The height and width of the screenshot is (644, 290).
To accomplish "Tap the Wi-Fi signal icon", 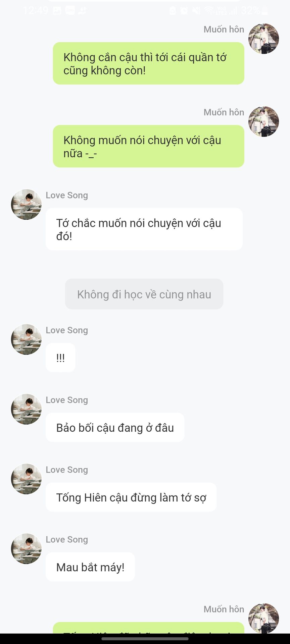I will pos(209,11).
